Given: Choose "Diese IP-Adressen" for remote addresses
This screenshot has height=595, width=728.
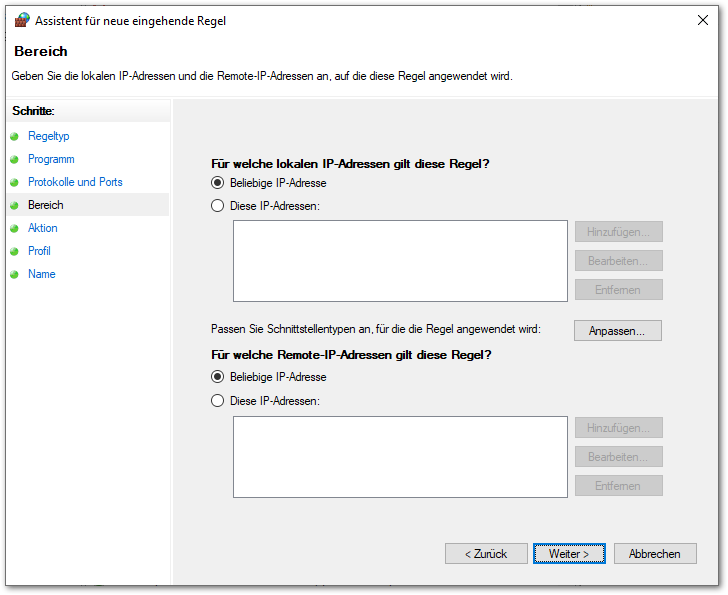Looking at the screenshot, I should (218, 401).
